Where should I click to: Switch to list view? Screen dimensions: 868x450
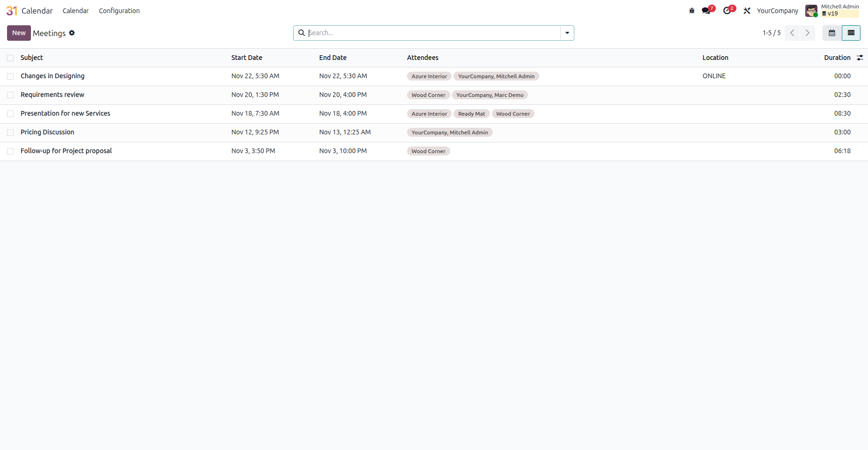click(851, 33)
